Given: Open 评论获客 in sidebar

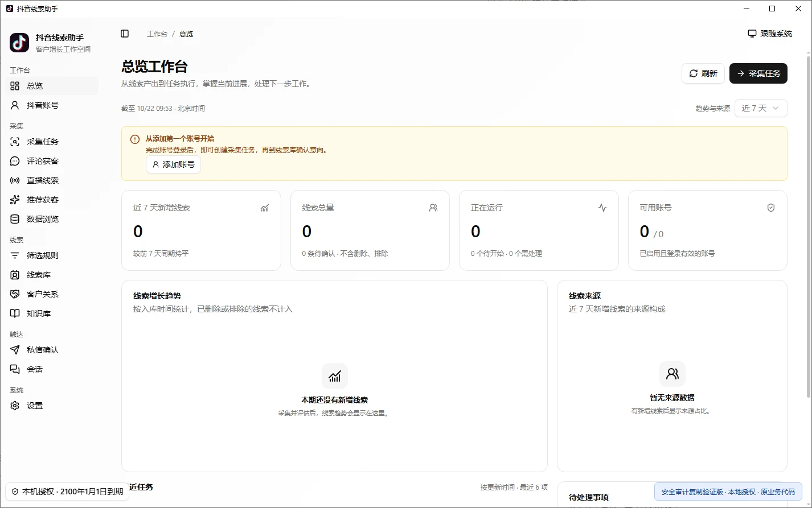Looking at the screenshot, I should click(52, 161).
